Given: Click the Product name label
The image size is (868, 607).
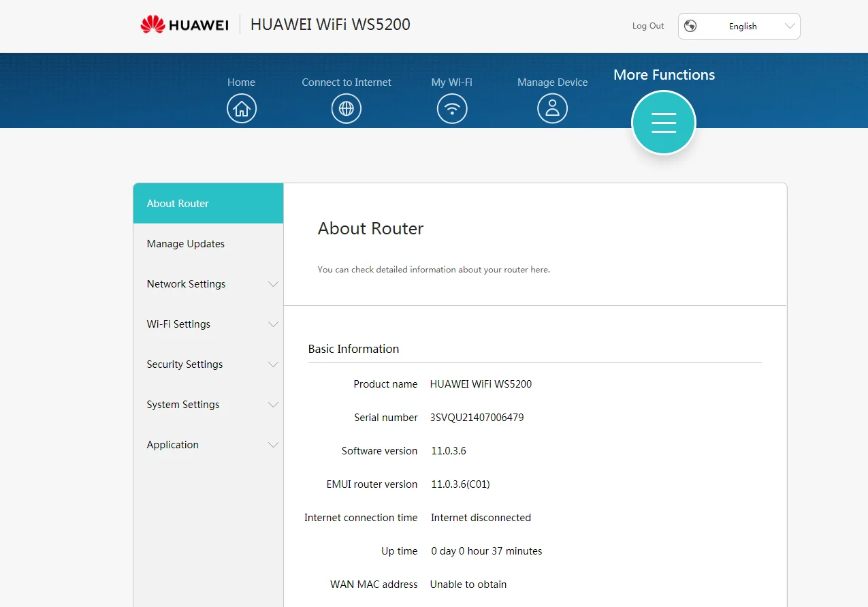Looking at the screenshot, I should point(385,384).
